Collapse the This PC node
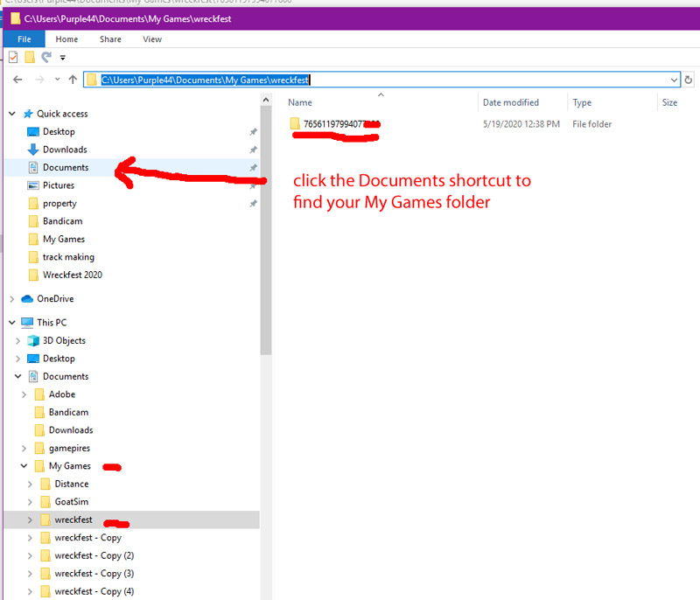Screen dimensions: 700x600 [x=12, y=323]
